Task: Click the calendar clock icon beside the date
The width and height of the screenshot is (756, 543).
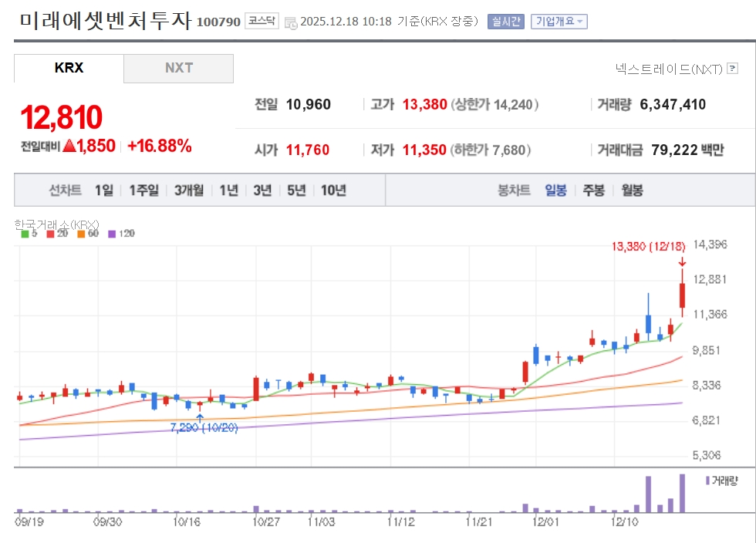Action: point(290,22)
